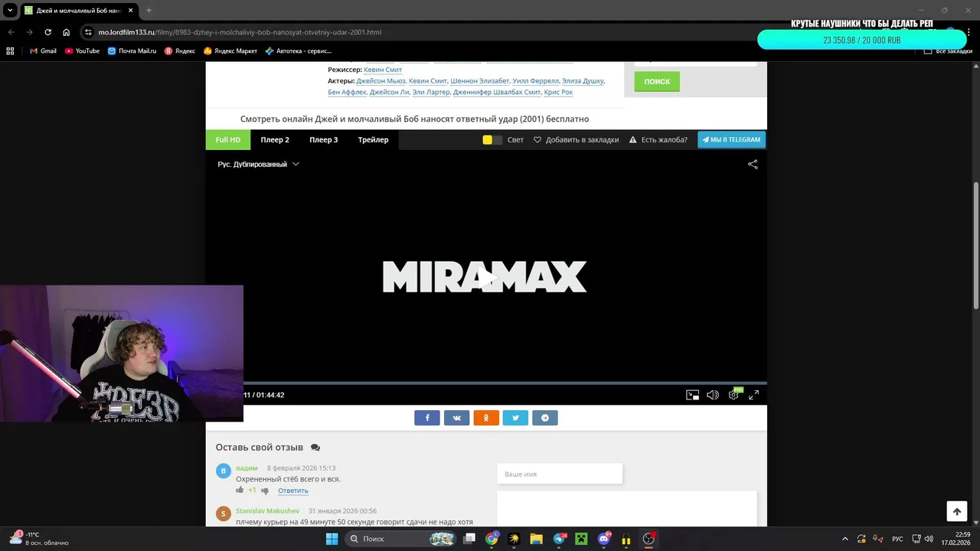Open the Трейлер tab

[x=373, y=140]
